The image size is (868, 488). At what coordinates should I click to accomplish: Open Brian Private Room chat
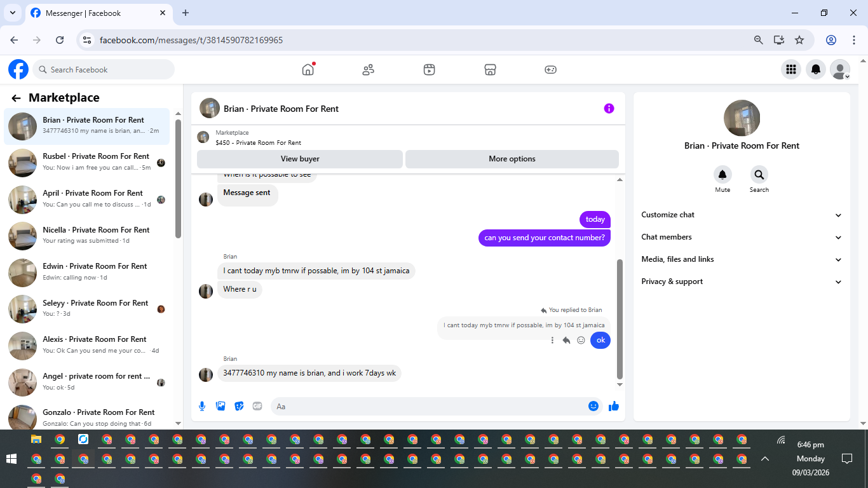click(x=87, y=126)
